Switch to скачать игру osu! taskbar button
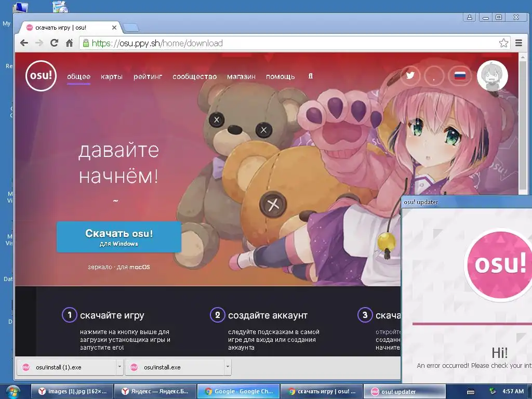 [322, 392]
